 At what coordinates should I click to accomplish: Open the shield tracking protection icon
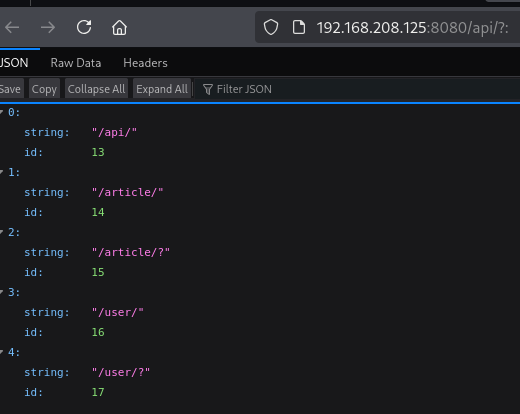(271, 27)
